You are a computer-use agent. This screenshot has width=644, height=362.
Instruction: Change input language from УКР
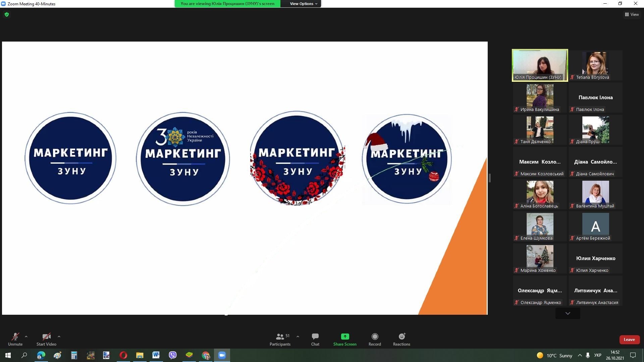[598, 355]
